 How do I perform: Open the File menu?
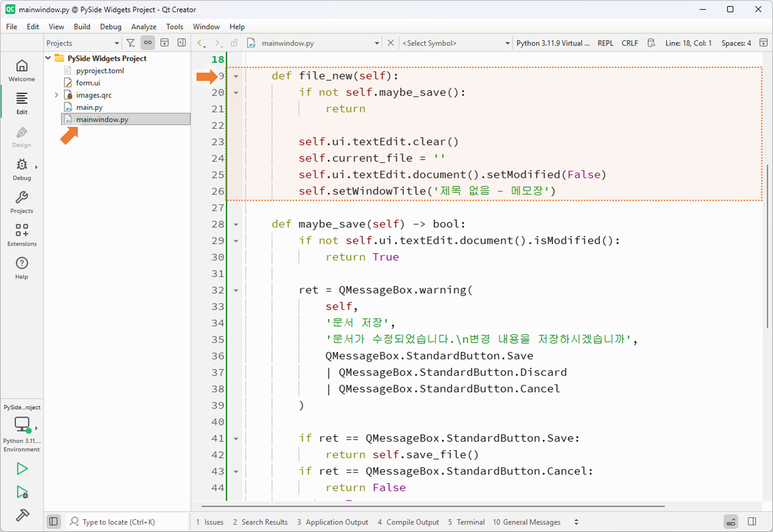tap(11, 27)
